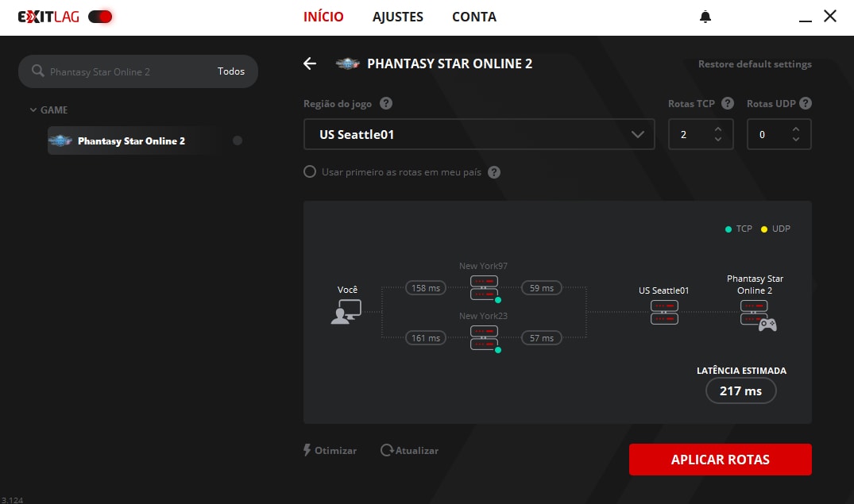Click Restore default settings link
This screenshot has height=504, width=854.
[x=755, y=64]
